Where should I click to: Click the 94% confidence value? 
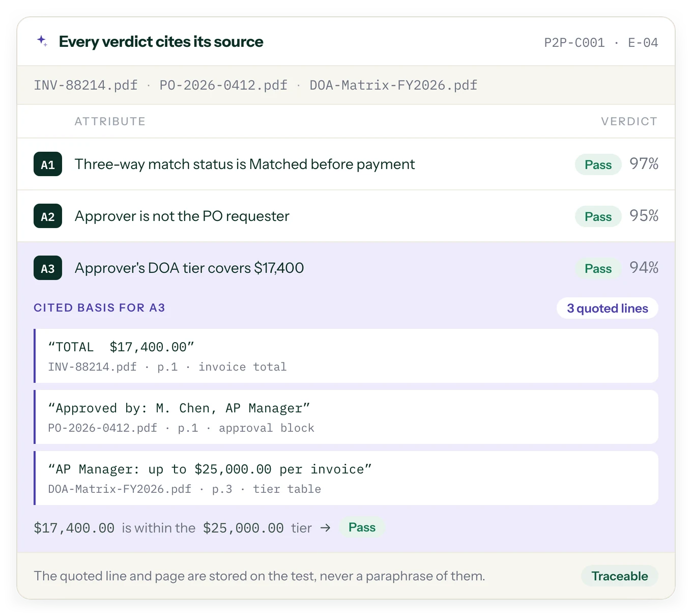[644, 267]
